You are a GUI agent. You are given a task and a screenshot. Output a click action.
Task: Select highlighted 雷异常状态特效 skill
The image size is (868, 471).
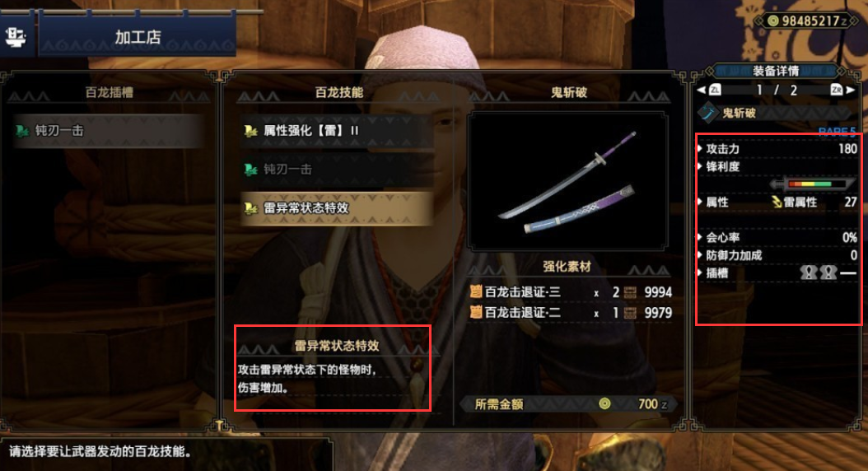(335, 208)
